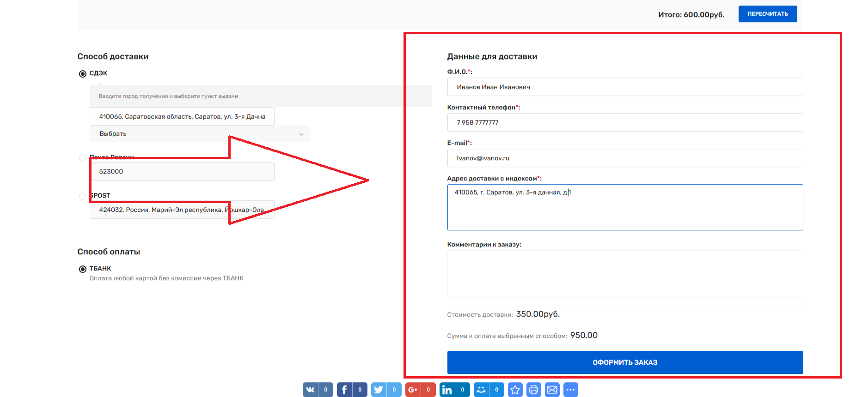Click the Twitter share icon
Screen dimensions: 868x397
click(379, 390)
